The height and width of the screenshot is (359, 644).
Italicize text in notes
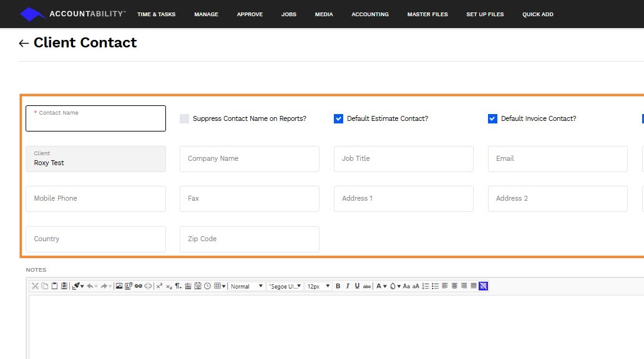pyautogui.click(x=348, y=286)
